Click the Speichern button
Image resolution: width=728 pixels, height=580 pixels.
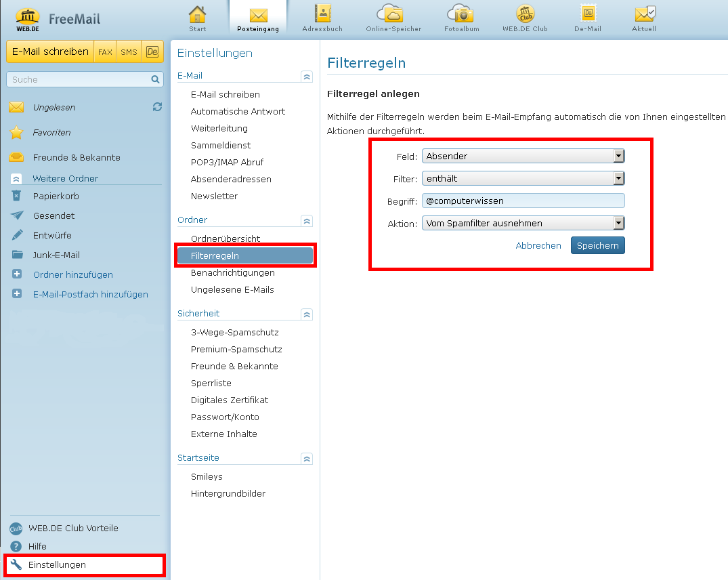pos(597,245)
